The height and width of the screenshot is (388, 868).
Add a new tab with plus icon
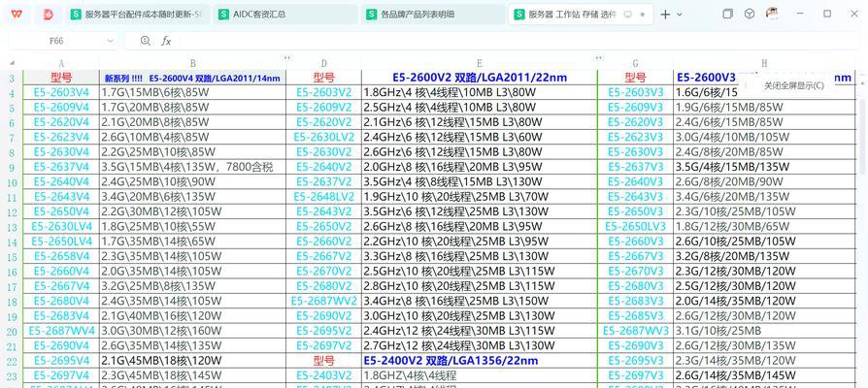click(x=665, y=15)
